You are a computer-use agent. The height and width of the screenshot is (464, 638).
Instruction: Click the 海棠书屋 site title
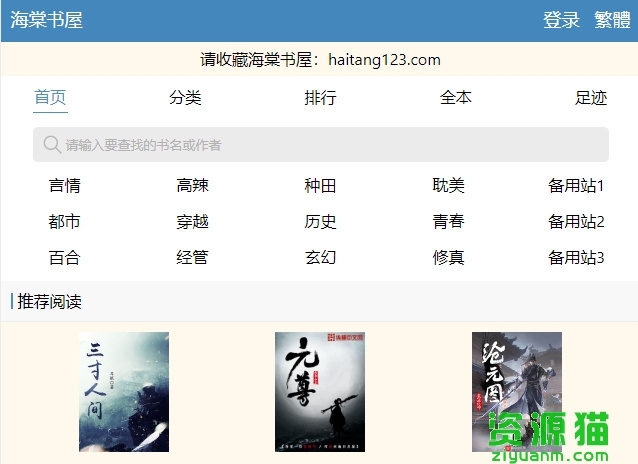tap(47, 20)
